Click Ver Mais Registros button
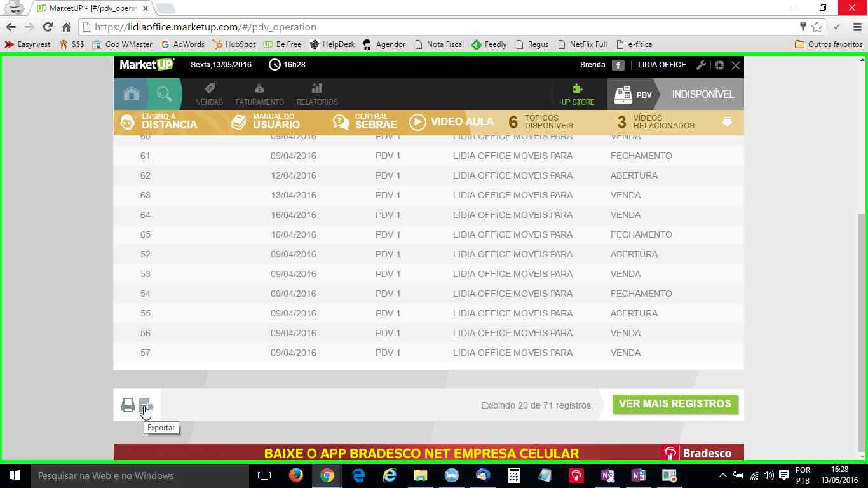The image size is (868, 488). pos(675,403)
